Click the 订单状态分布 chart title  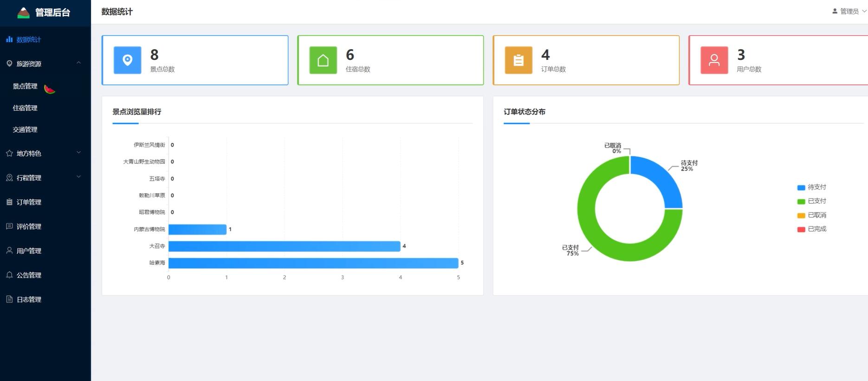(x=525, y=112)
